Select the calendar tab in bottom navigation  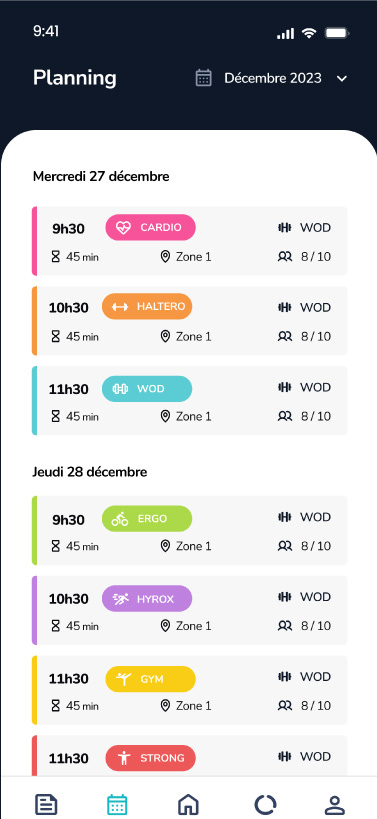click(x=117, y=804)
